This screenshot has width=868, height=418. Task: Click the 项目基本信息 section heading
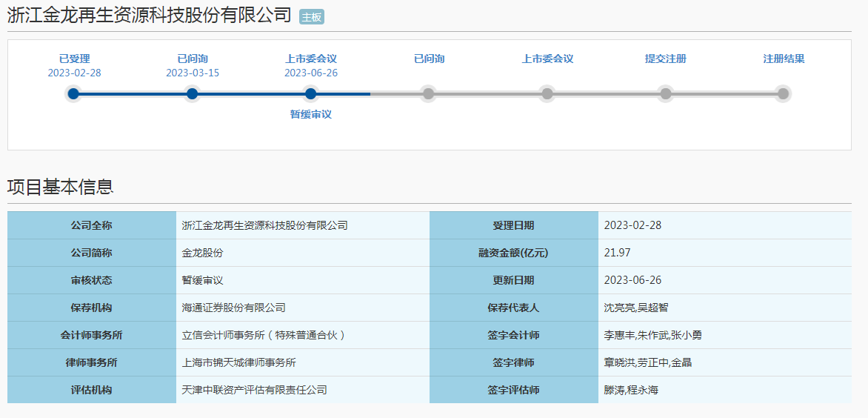click(61, 187)
